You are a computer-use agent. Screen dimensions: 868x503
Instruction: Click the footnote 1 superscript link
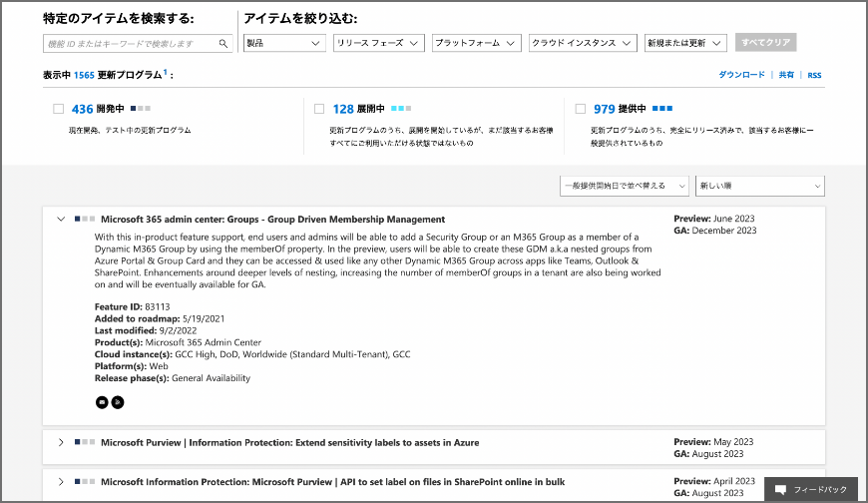tap(165, 72)
